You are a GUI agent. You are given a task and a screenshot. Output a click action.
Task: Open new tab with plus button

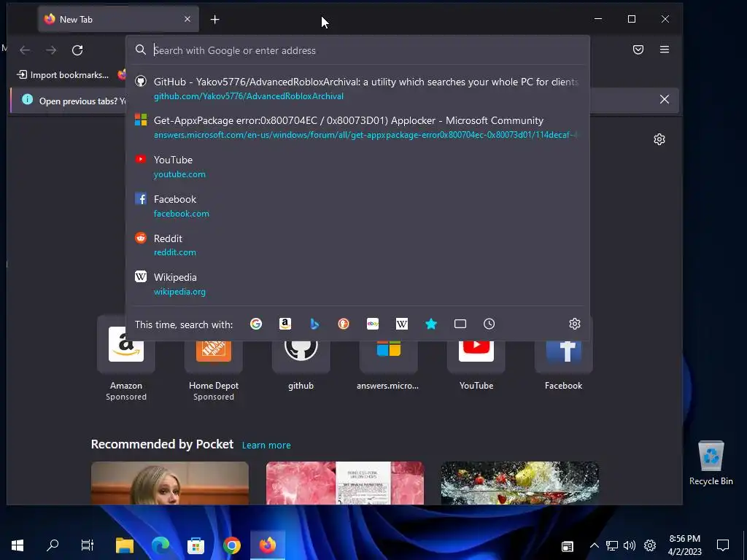click(x=215, y=20)
